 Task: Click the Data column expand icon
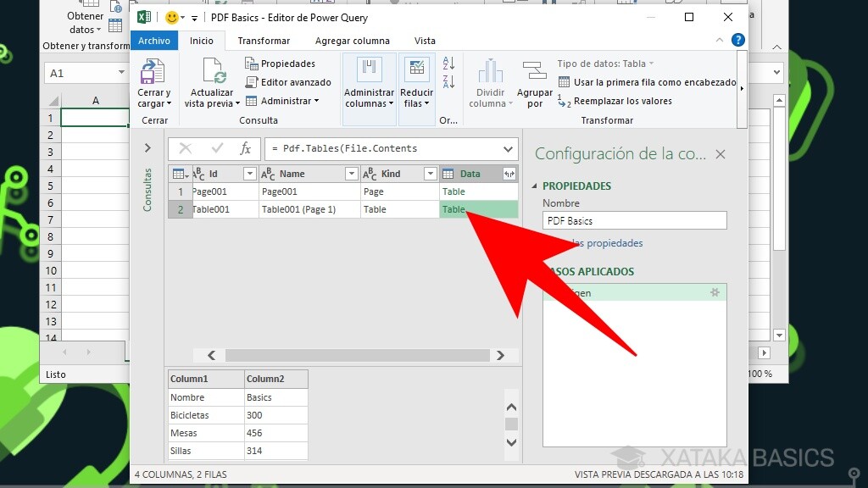click(509, 174)
